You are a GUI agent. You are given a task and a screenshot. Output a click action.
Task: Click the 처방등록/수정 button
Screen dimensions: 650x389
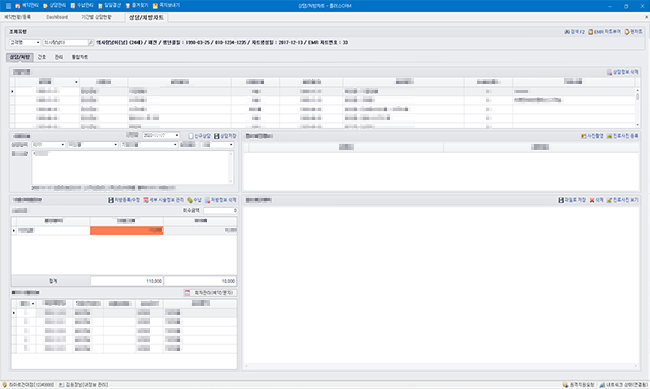pos(124,200)
